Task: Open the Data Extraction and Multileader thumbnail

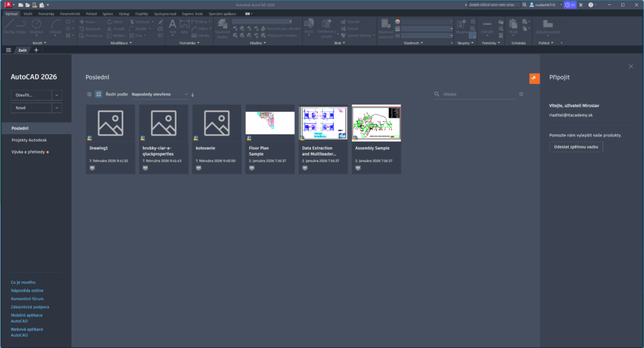Action: [323, 123]
